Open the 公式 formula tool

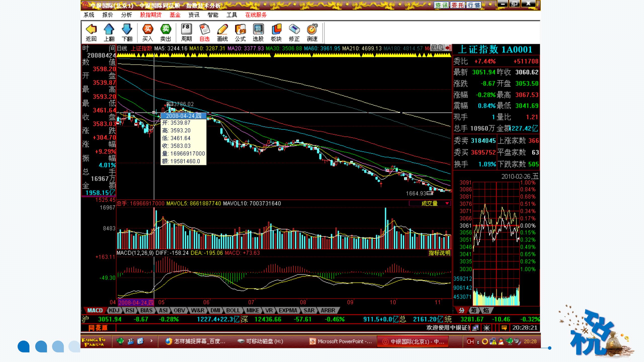pos(240,30)
